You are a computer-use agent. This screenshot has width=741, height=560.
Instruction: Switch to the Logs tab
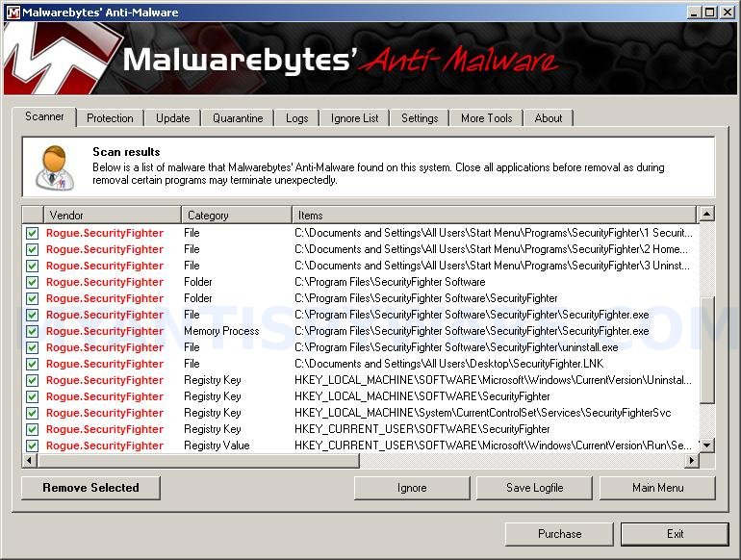[296, 118]
